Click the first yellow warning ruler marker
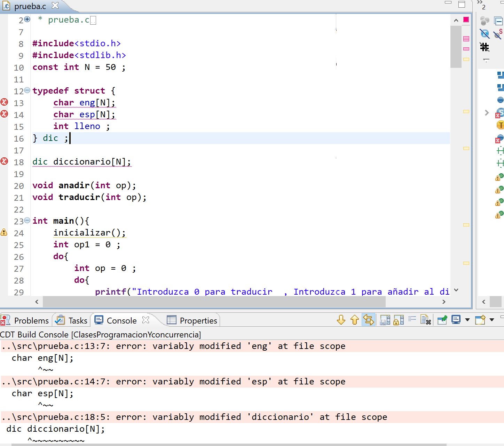The width and height of the screenshot is (504, 446). 466,59
